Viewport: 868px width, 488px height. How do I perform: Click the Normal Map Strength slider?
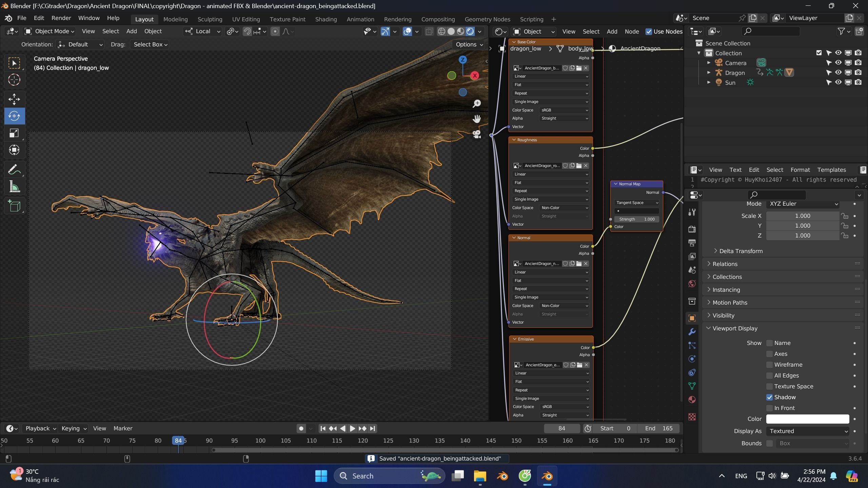[x=637, y=219]
